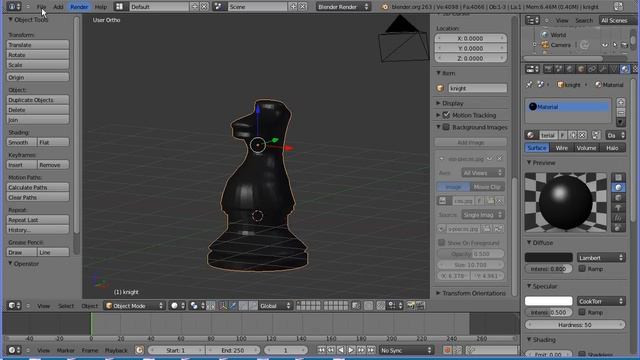Set shading to Smooth
Viewport: 640px width, 360px height.
click(22, 142)
